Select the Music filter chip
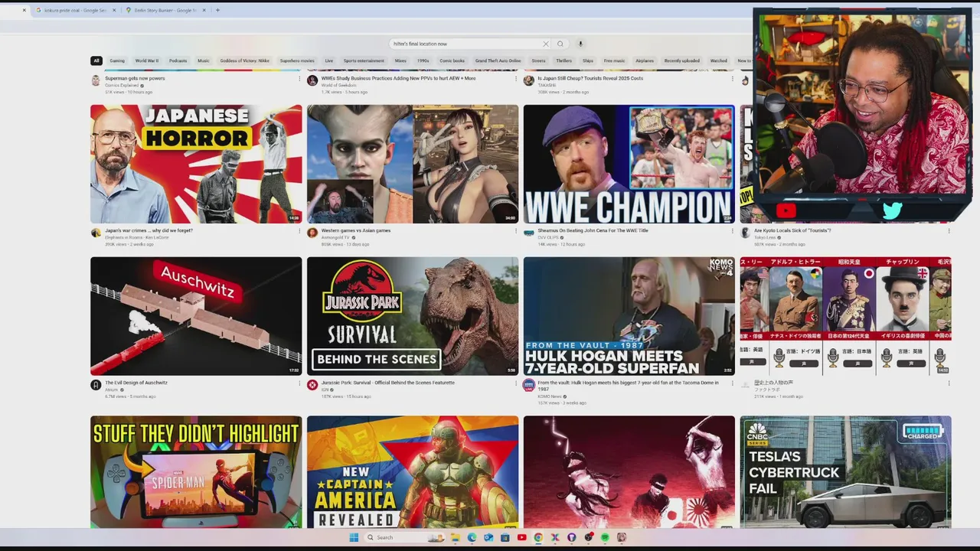This screenshot has height=551, width=980. 204,60
